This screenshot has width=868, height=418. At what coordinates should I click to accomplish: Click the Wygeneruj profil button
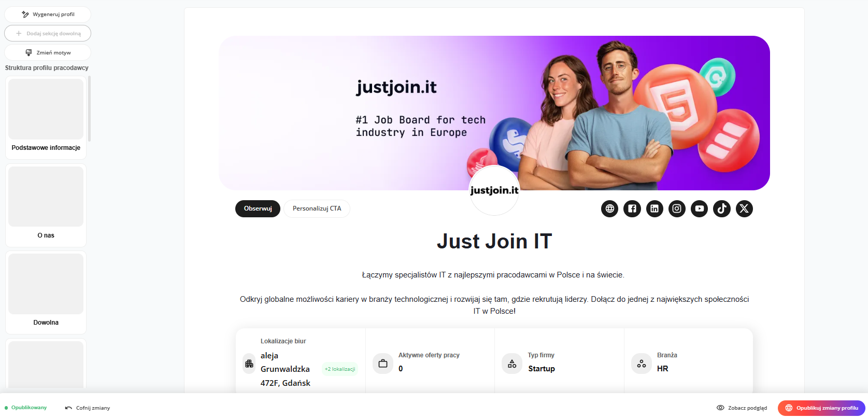point(48,15)
